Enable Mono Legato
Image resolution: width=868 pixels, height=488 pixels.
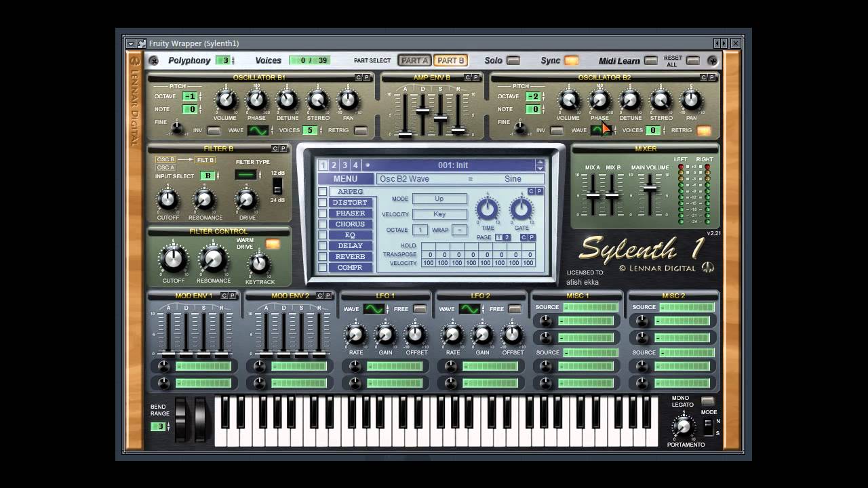click(707, 401)
